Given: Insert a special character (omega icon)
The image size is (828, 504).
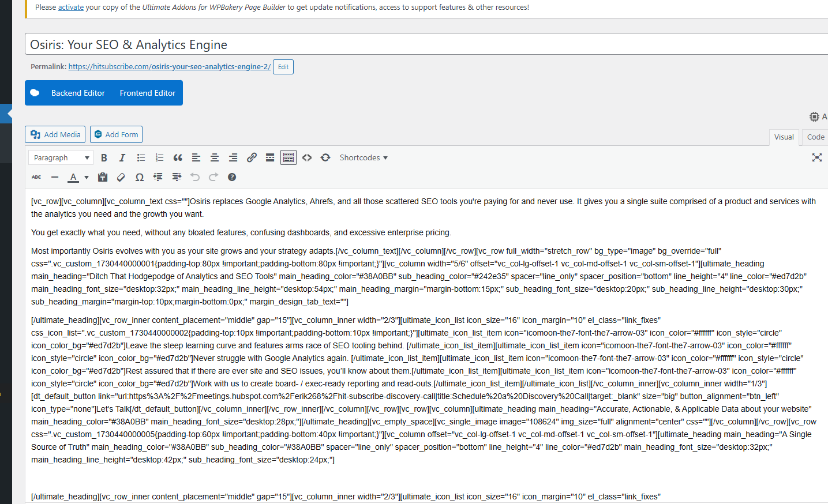Looking at the screenshot, I should click(x=140, y=177).
